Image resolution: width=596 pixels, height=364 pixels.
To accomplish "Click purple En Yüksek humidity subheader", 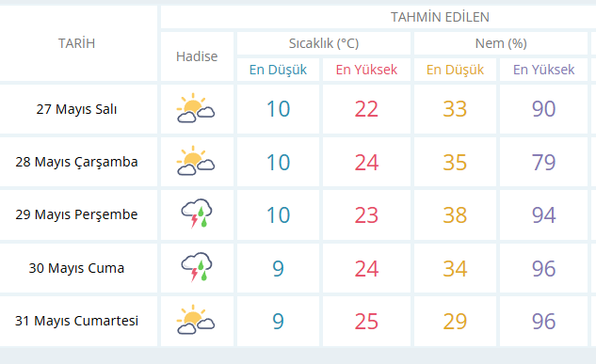I will pos(543,70).
